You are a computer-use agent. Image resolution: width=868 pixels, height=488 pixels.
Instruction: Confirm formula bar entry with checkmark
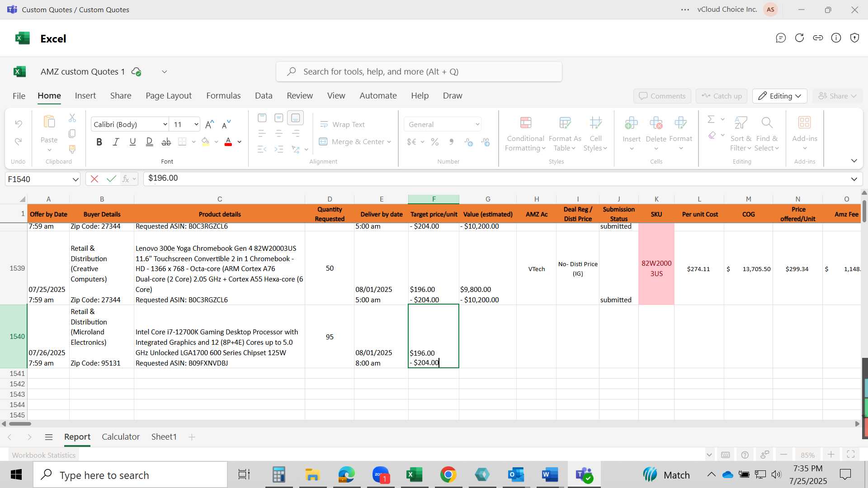click(x=111, y=179)
